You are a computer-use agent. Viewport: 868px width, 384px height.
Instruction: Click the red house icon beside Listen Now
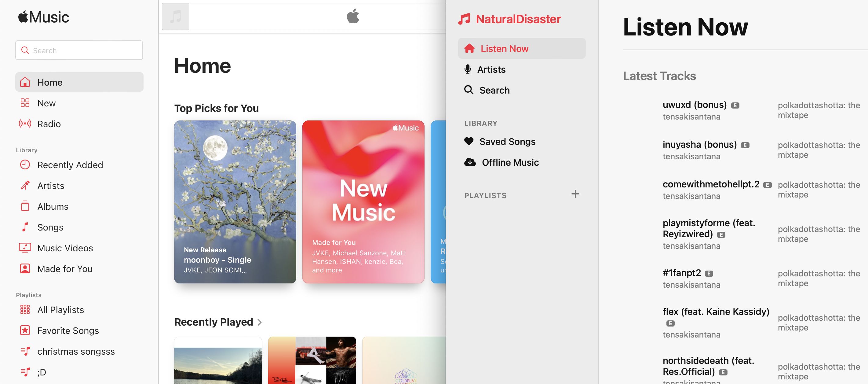469,49
